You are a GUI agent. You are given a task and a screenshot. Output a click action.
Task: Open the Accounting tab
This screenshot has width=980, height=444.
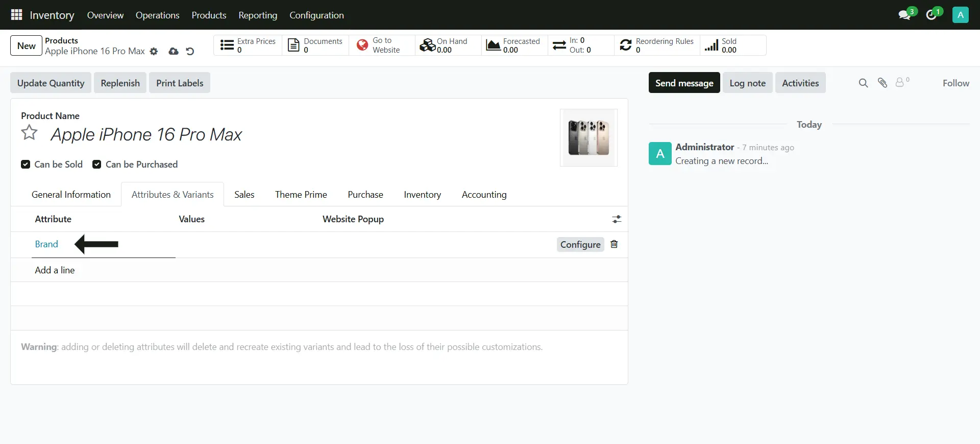484,195
